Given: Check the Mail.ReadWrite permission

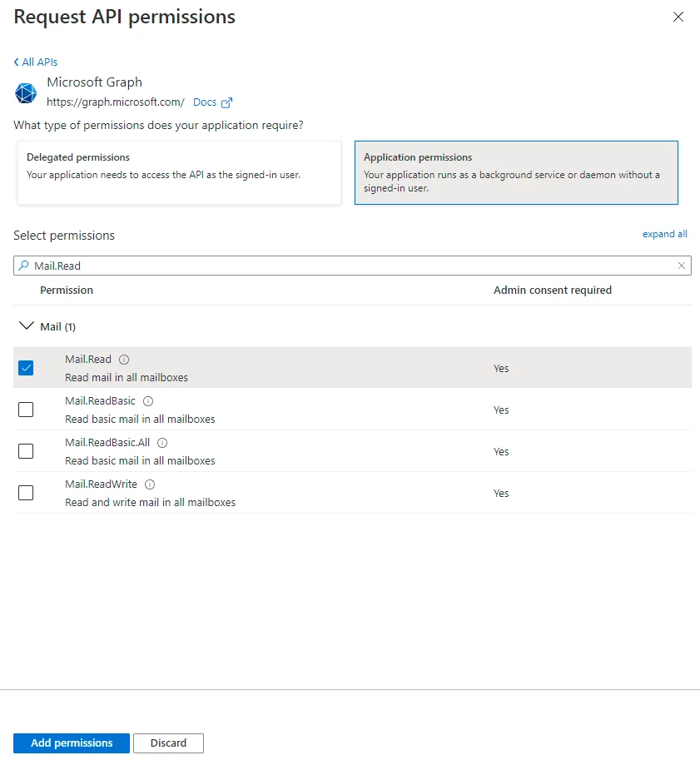Looking at the screenshot, I should 26,493.
